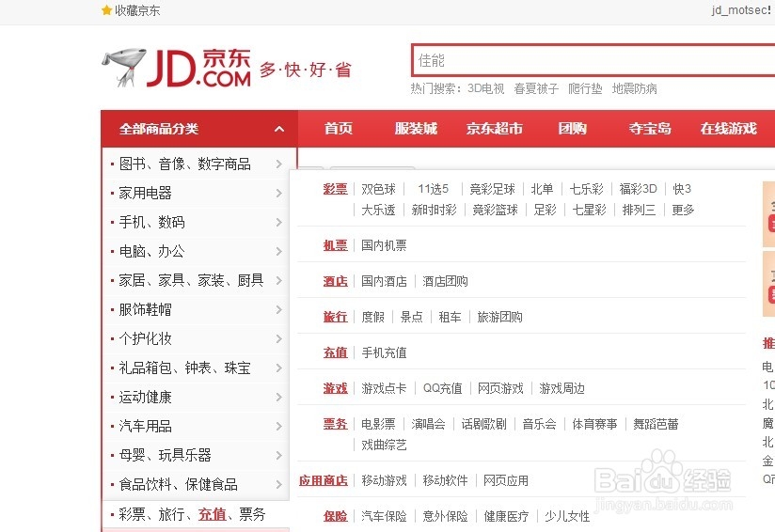Open the 在线游戏 navigation tab

click(x=729, y=129)
